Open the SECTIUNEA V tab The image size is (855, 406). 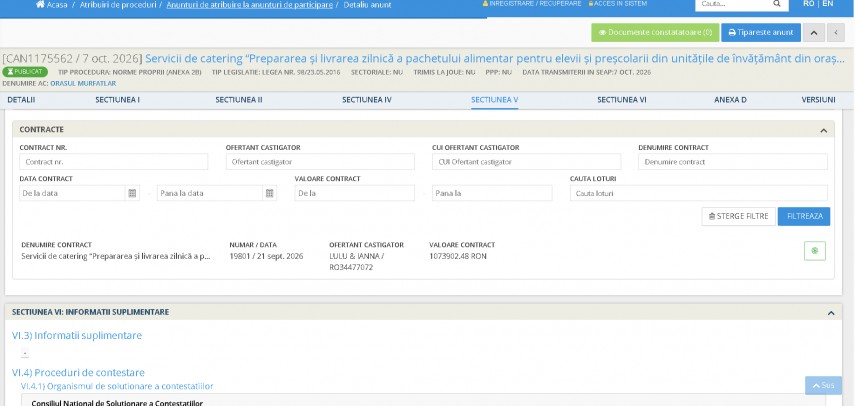tap(495, 100)
